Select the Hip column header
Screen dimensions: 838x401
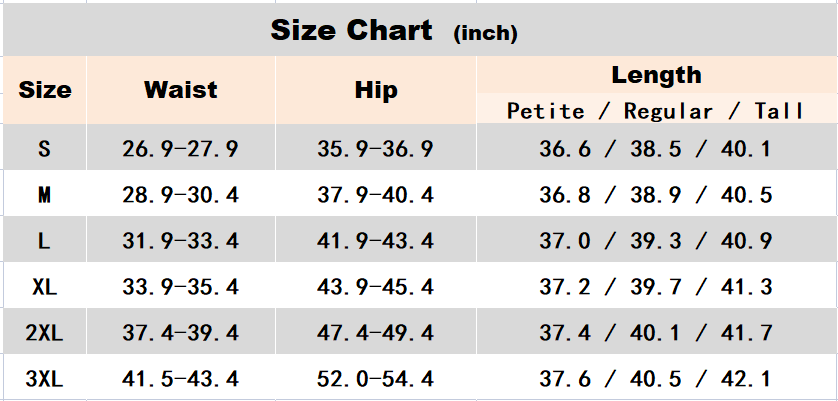click(376, 90)
